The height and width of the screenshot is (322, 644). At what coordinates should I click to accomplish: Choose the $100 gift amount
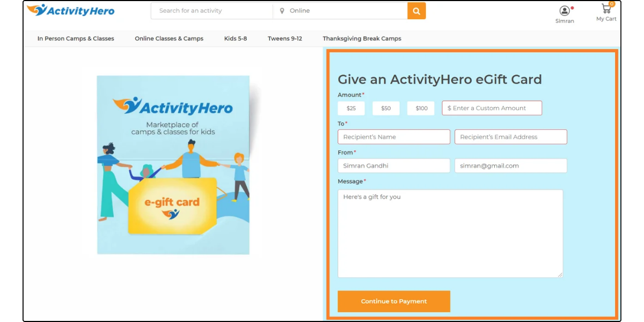point(421,108)
